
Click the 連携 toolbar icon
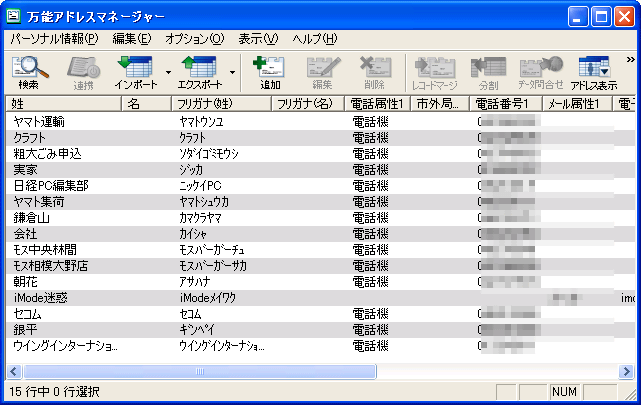point(83,73)
